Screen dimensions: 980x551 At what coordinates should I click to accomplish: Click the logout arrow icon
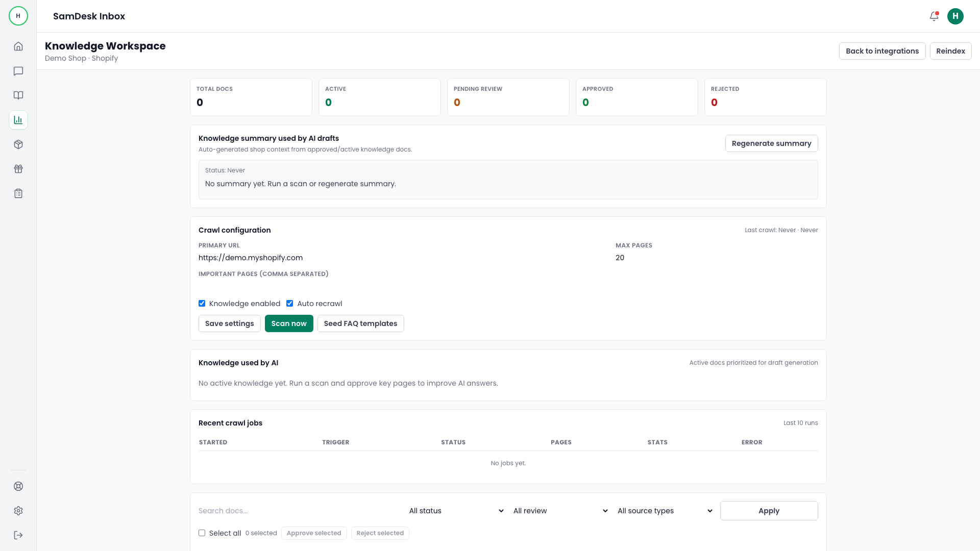tap(18, 535)
